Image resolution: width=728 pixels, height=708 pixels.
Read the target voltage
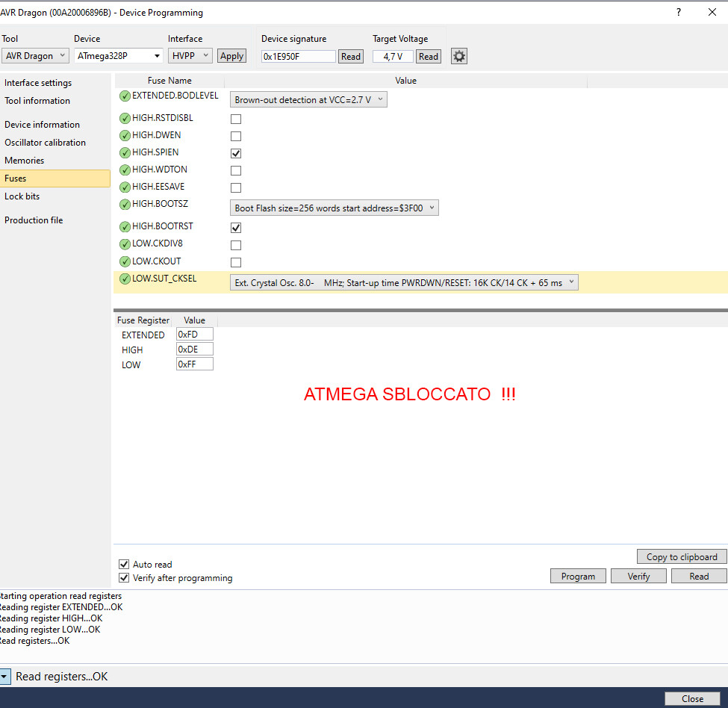click(x=428, y=57)
